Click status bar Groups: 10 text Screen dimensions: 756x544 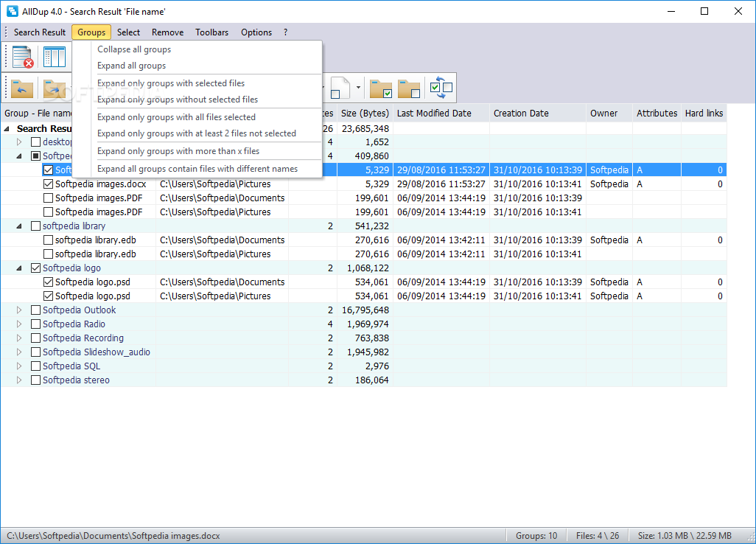(x=536, y=535)
